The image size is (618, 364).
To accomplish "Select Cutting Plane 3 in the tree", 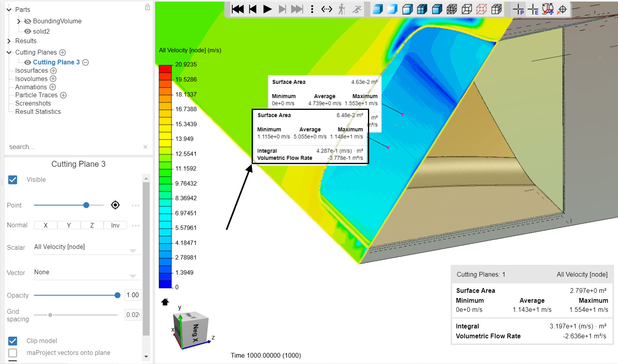I will tap(56, 62).
